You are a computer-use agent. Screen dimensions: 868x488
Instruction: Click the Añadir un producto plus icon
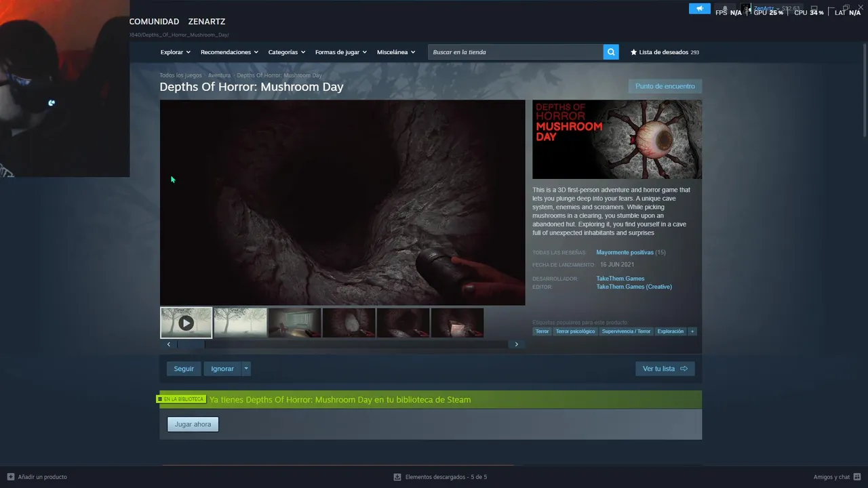click(10, 476)
